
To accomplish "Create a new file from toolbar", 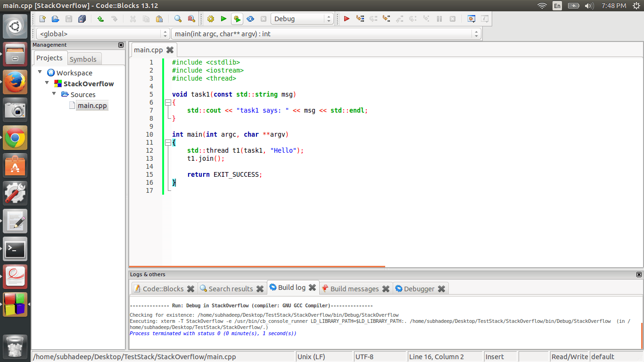I will (42, 19).
